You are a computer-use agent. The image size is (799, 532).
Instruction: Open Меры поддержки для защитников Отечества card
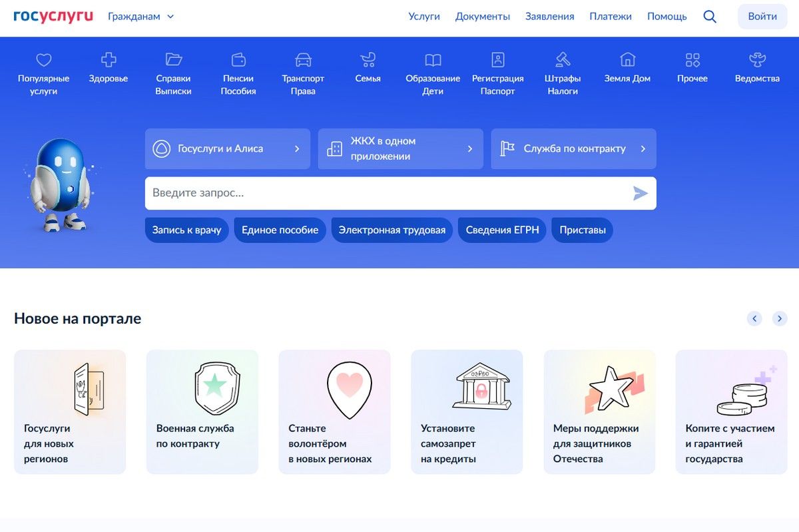coord(599,412)
